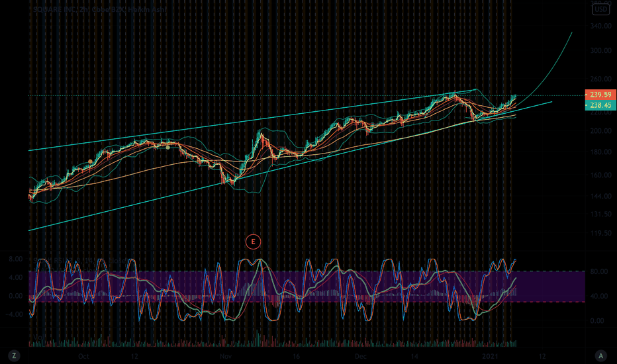
Task: Click the Oct date label
Action: pyautogui.click(x=83, y=356)
